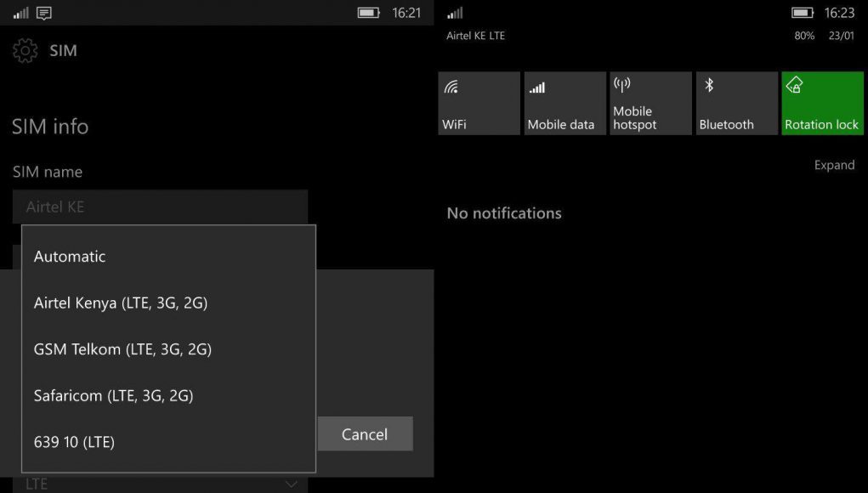Disable the Rotation lock tile
Viewport: 868px width, 493px height.
point(823,103)
